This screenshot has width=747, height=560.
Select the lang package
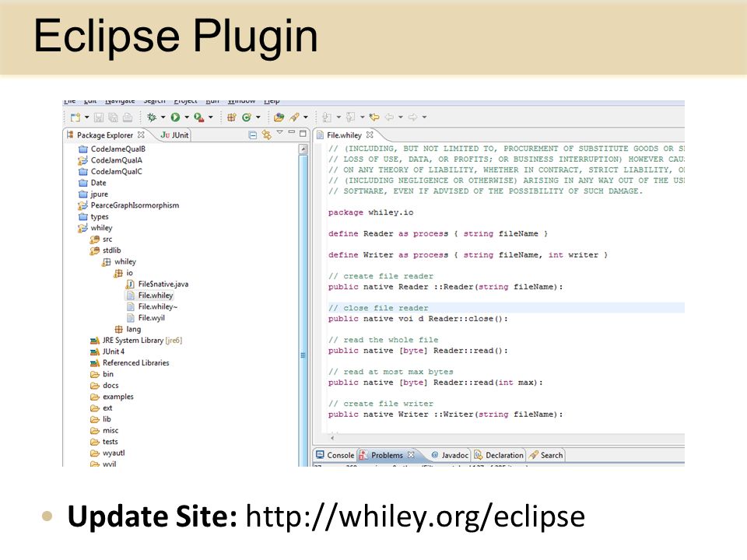[x=128, y=330]
